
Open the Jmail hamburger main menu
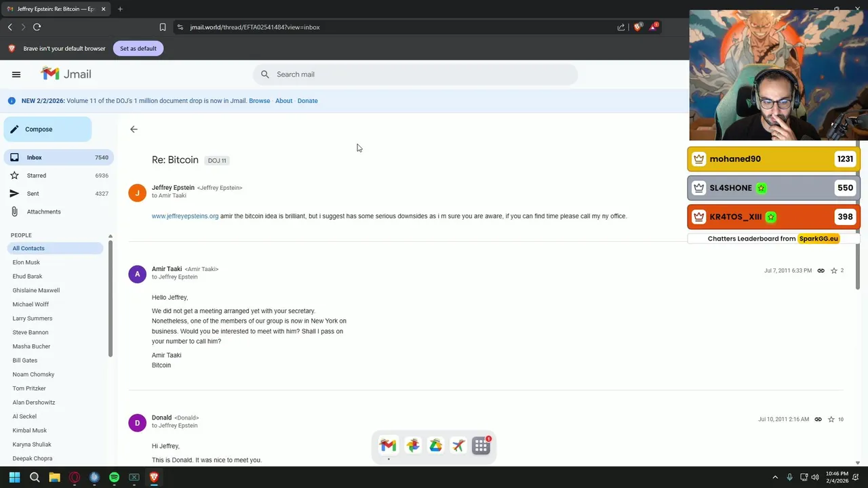(16, 75)
